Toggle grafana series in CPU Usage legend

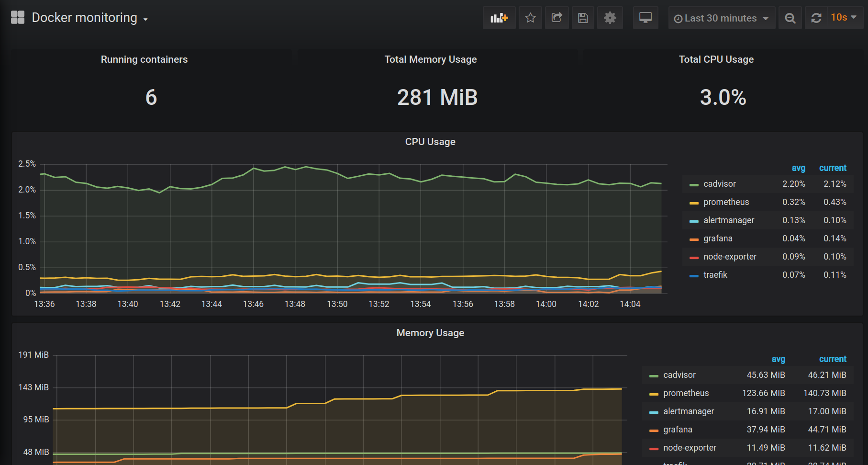click(x=718, y=238)
